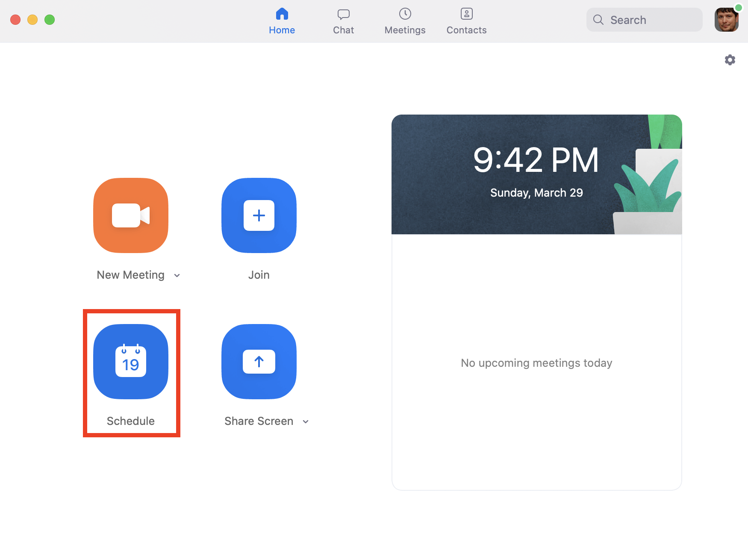748x560 pixels.
Task: Click the Schedule text label
Action: (131, 421)
